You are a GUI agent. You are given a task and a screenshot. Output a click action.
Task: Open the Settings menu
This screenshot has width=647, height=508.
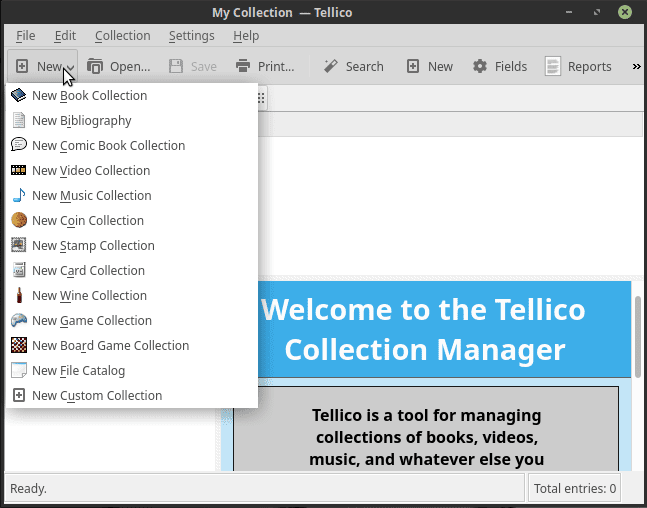[191, 36]
